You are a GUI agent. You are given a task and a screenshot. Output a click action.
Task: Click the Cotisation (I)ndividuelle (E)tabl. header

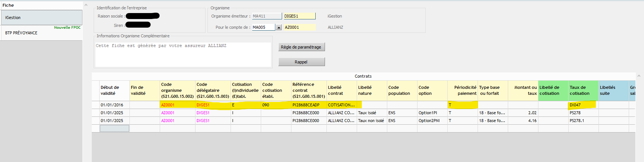point(246,90)
